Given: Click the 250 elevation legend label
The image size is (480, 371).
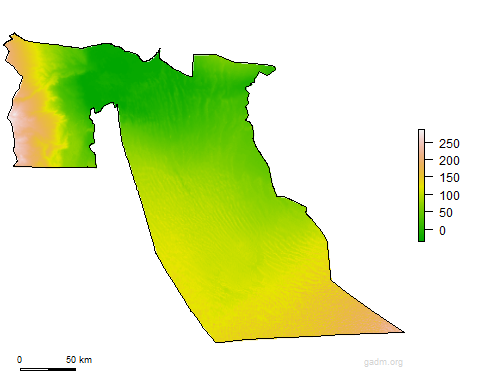Looking at the screenshot, I should click(449, 144).
